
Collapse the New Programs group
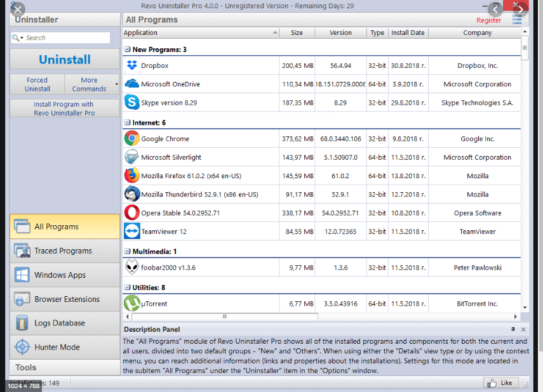pyautogui.click(x=128, y=49)
